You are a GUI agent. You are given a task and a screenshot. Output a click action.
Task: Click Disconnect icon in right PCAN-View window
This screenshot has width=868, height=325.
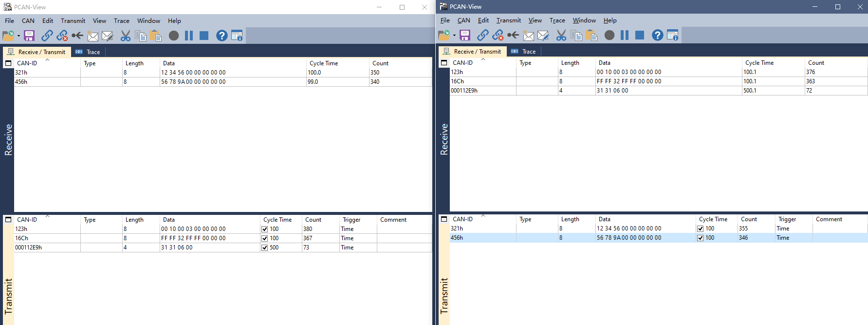tap(498, 35)
